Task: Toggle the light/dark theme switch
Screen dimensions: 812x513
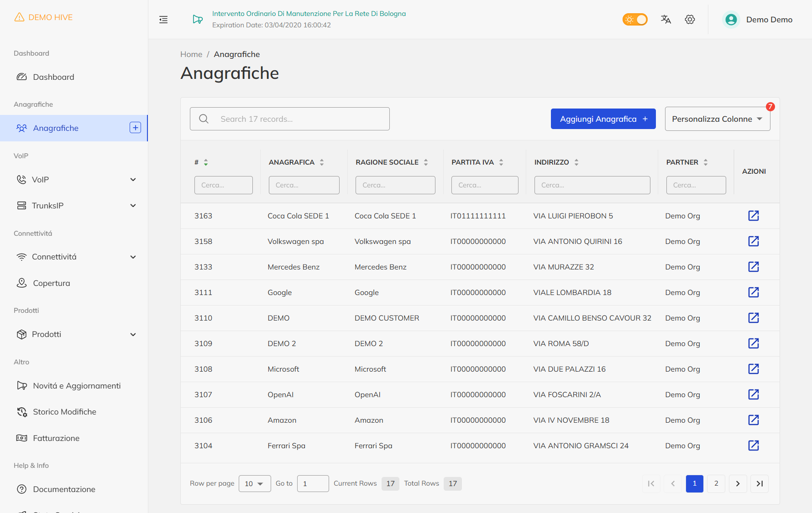Action: 635,20
